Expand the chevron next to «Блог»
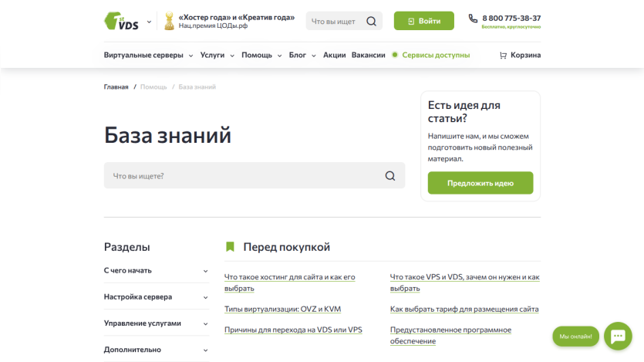Image resolution: width=644 pixels, height=362 pixels. pyautogui.click(x=313, y=56)
